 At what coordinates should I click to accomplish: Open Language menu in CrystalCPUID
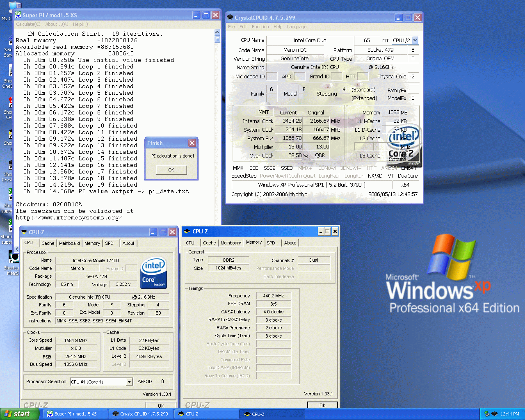click(x=297, y=27)
